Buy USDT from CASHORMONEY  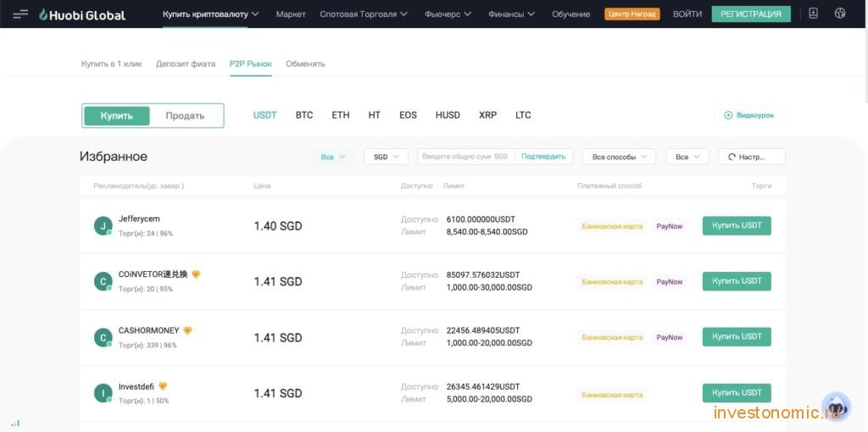pyautogui.click(x=737, y=337)
